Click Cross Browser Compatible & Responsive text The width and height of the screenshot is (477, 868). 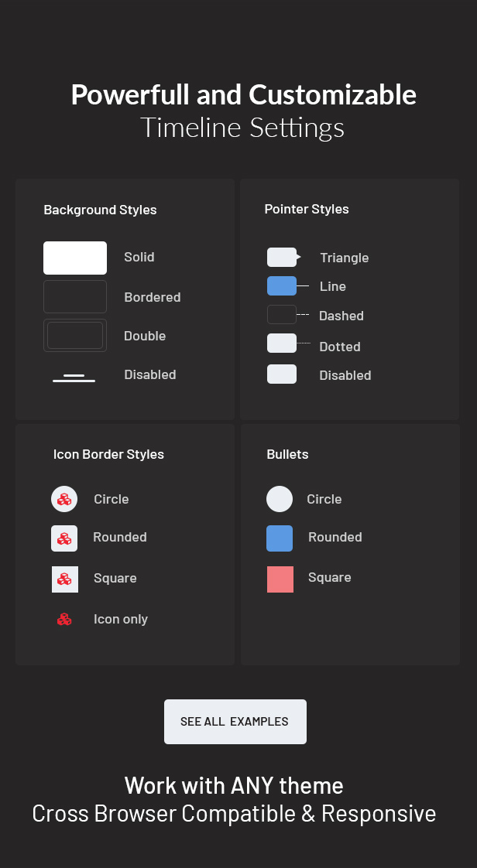pyautogui.click(x=235, y=814)
